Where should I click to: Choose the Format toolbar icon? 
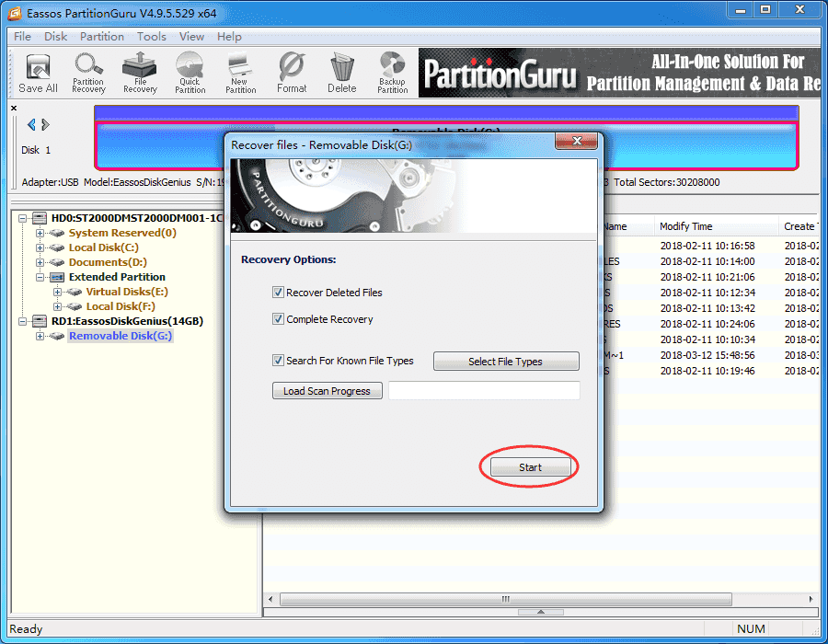[x=292, y=74]
